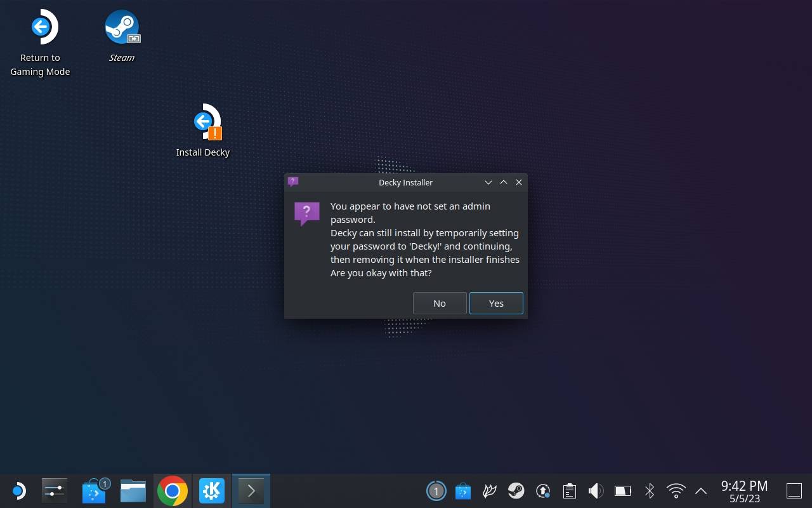The width and height of the screenshot is (812, 508).
Task: Click the Discover updates tray icon
Action: (x=463, y=491)
